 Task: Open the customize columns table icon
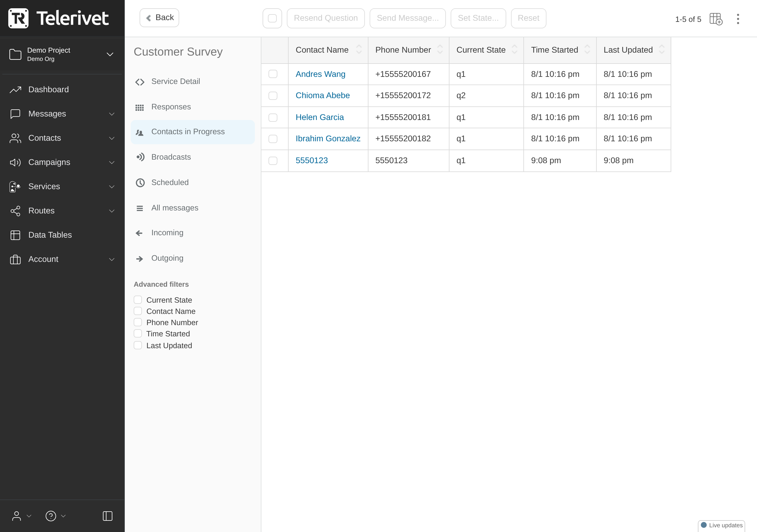[x=716, y=19]
